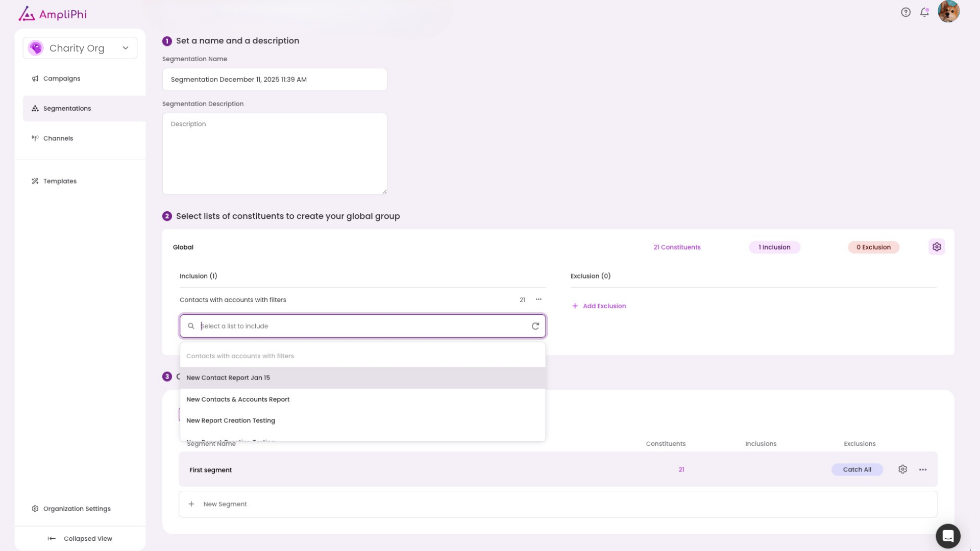Click the refresh icon in list search
The width and height of the screenshot is (980, 551).
pos(535,326)
